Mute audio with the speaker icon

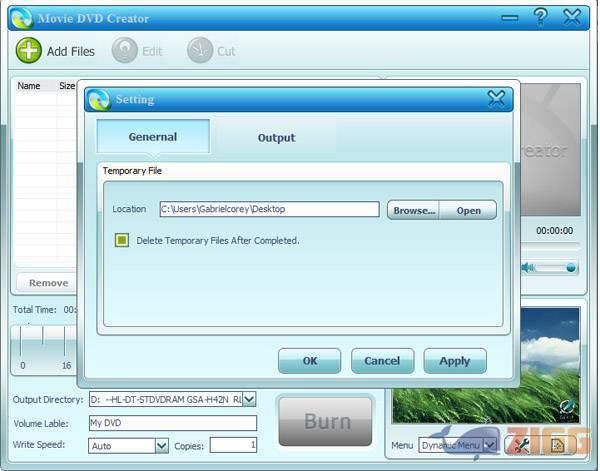[528, 267]
